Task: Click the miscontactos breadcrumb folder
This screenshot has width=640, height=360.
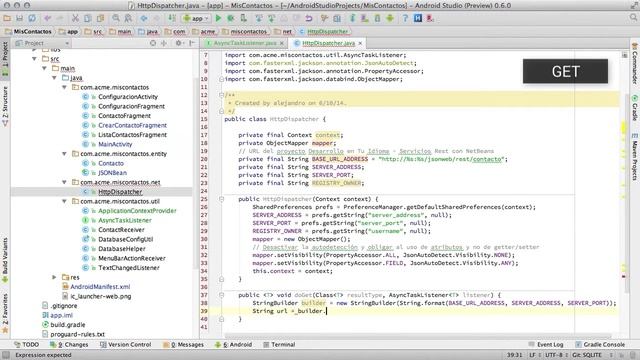Action: click(x=244, y=31)
